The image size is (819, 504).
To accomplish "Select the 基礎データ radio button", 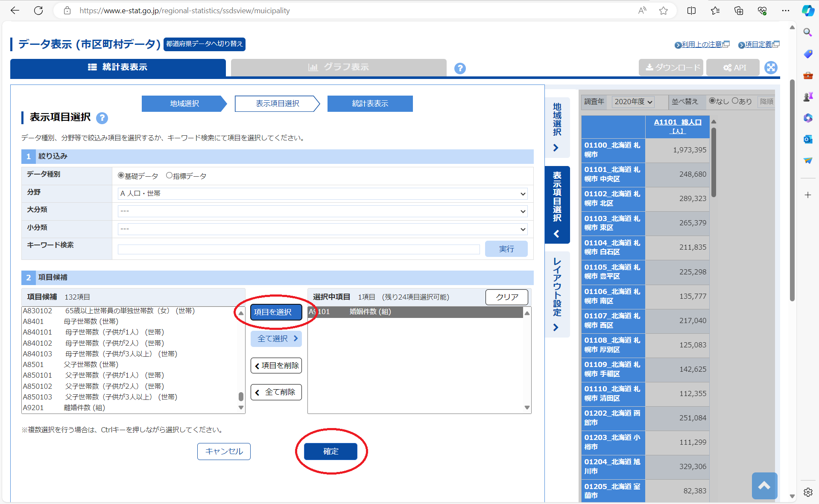I will pos(121,175).
